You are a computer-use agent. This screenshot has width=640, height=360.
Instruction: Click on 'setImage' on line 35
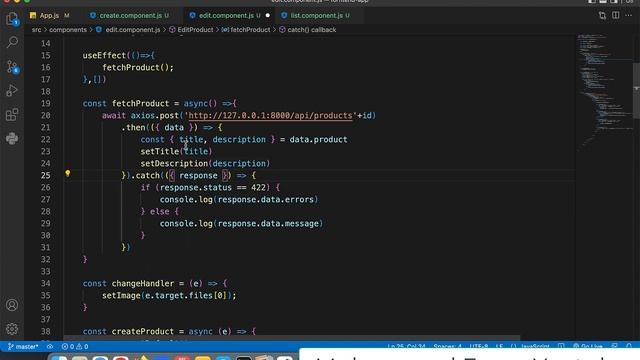121,296
